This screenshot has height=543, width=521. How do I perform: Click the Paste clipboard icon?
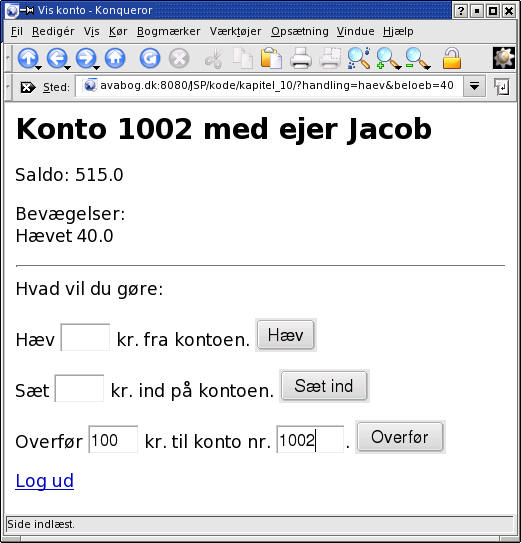coord(271,58)
